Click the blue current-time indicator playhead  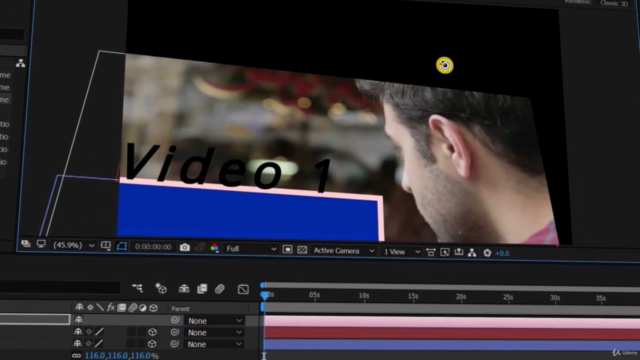(264, 295)
